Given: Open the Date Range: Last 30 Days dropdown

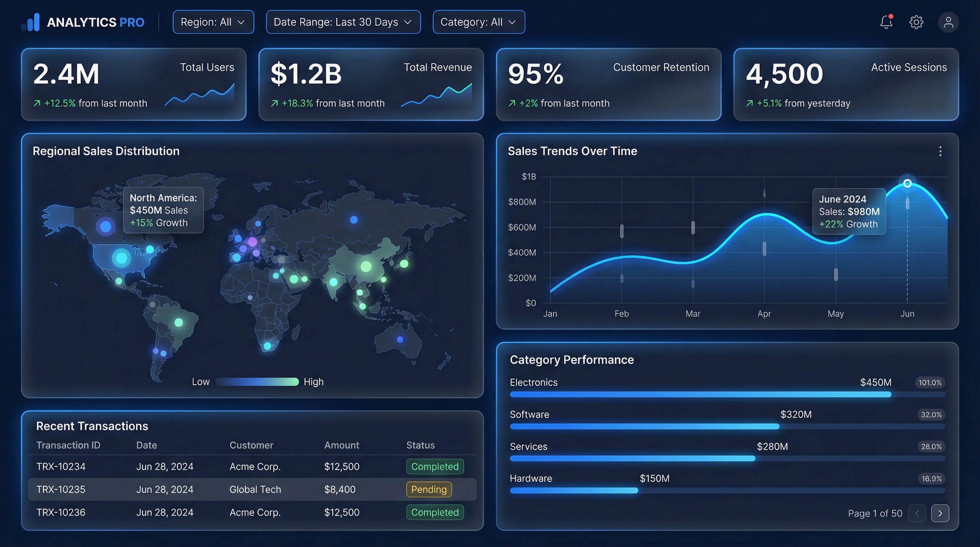Looking at the screenshot, I should click(343, 22).
